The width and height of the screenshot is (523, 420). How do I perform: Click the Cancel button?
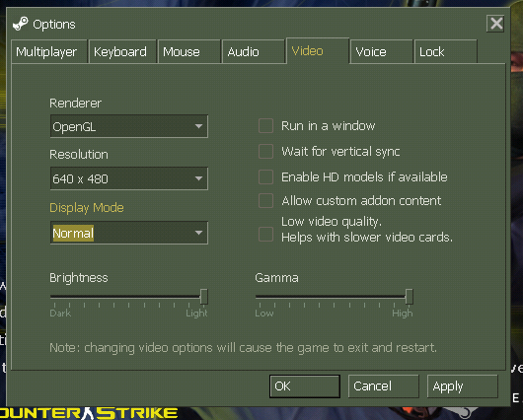pyautogui.click(x=384, y=386)
